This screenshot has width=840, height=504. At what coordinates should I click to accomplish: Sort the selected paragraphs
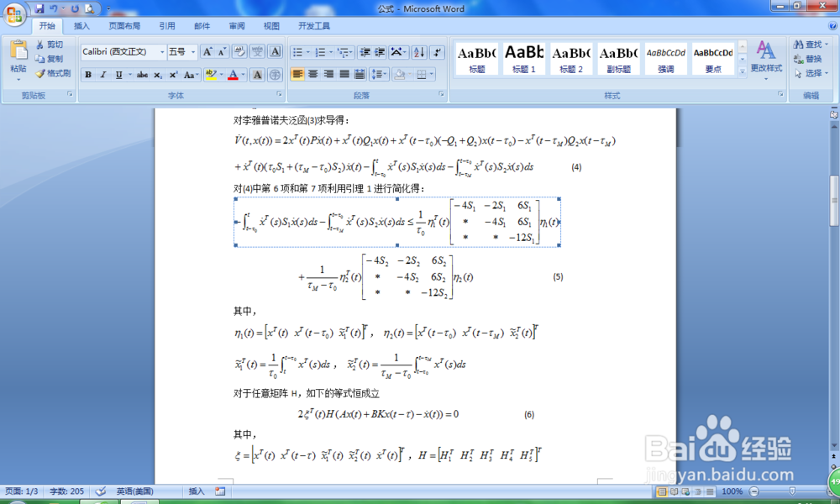click(x=419, y=52)
